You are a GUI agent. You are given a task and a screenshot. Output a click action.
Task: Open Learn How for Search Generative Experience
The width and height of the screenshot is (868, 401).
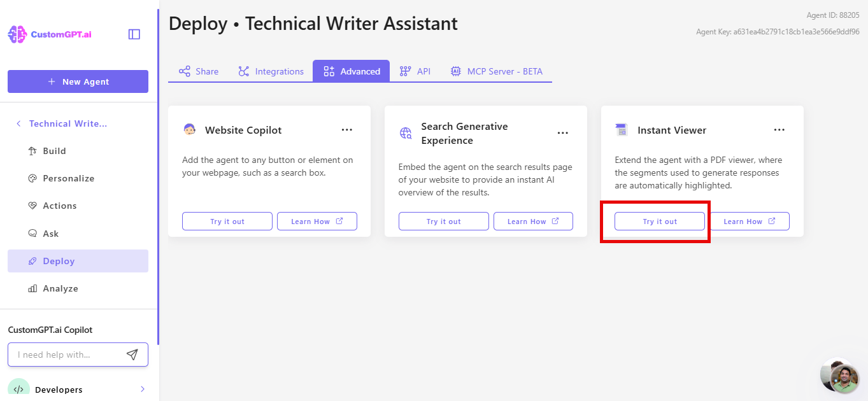pos(533,222)
